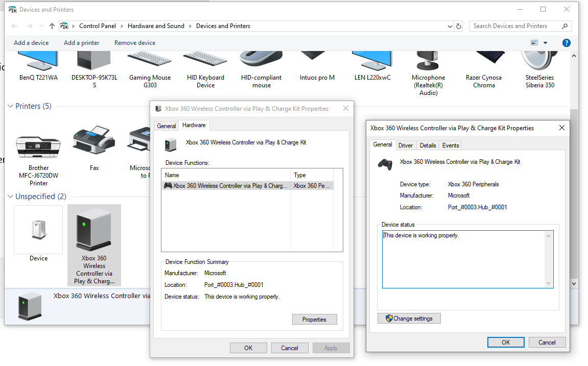Click the Properties button
588x366 pixels.
click(x=314, y=319)
